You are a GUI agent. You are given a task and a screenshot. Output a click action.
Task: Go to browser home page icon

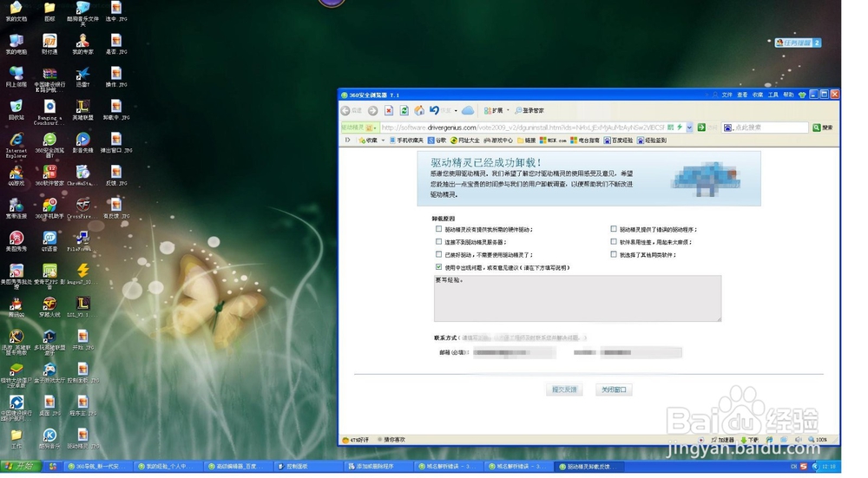click(x=419, y=111)
